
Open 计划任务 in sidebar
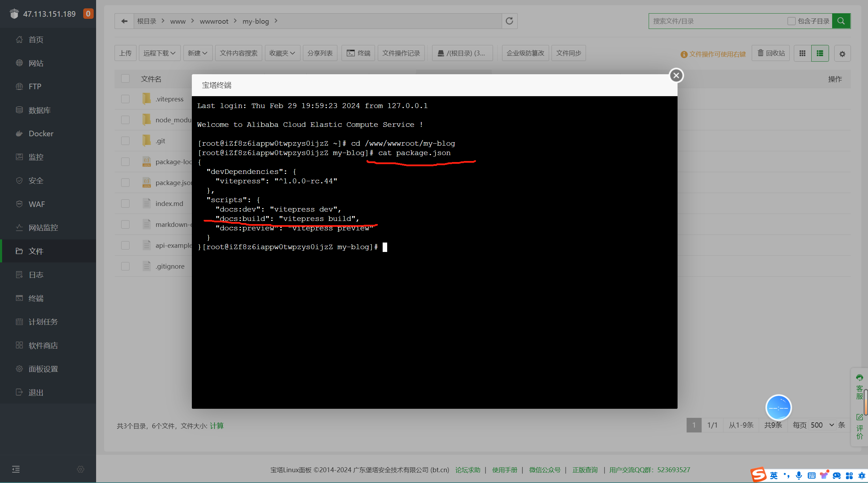tap(48, 322)
